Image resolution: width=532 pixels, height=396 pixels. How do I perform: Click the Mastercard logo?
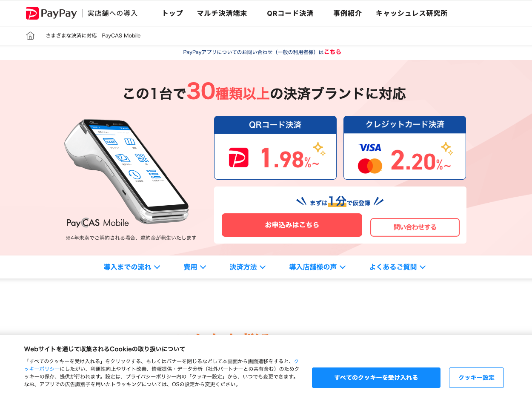[x=370, y=166]
